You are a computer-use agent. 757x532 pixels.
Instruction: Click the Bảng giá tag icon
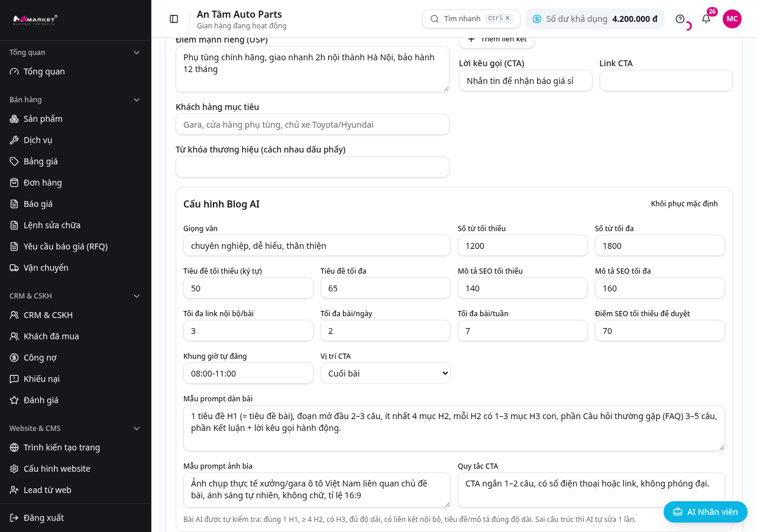(14, 161)
